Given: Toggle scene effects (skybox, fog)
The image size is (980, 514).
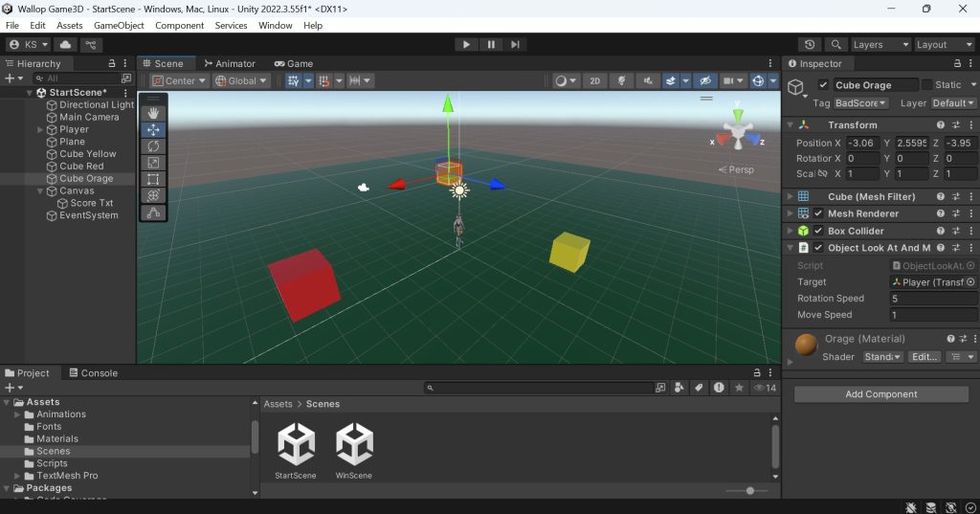Looking at the screenshot, I should 671,80.
